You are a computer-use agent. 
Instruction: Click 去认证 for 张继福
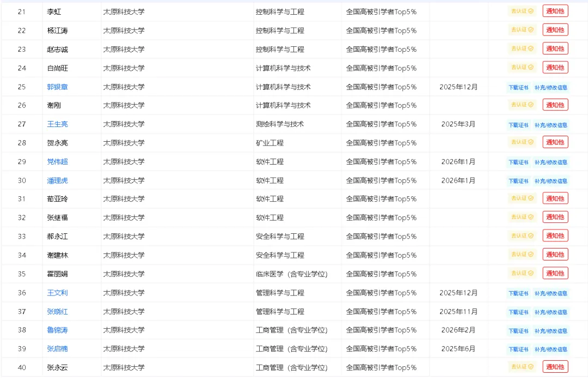(522, 217)
